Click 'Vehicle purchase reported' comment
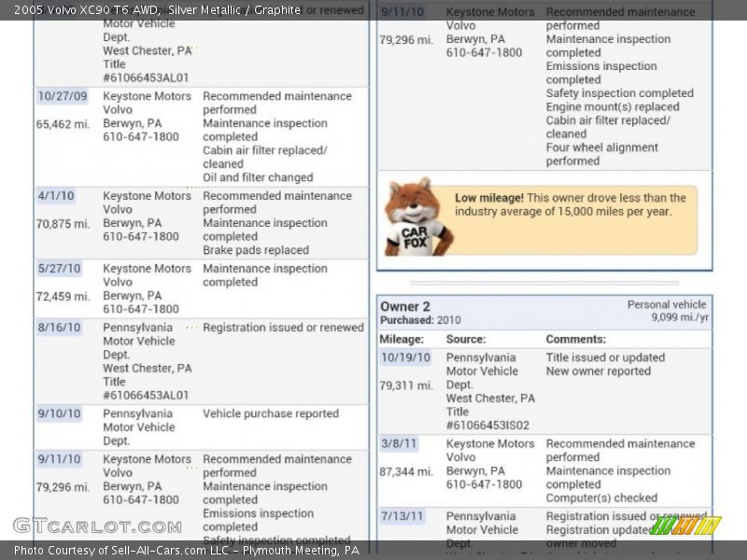Image resolution: width=747 pixels, height=560 pixels. [x=271, y=413]
